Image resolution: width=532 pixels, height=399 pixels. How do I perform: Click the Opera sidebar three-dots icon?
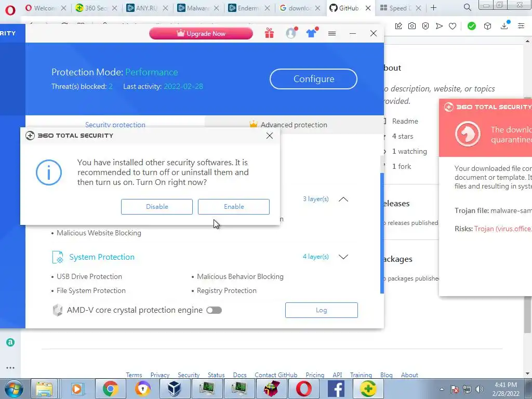pyautogui.click(x=10, y=368)
